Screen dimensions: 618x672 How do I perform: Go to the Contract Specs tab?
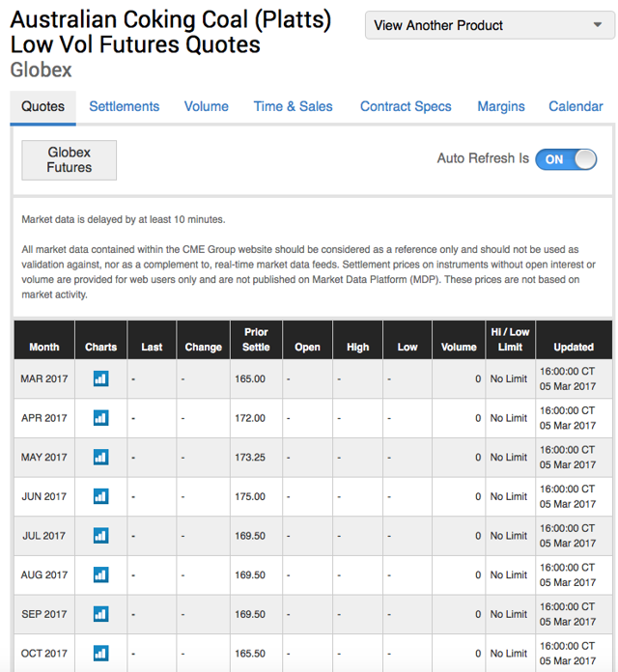click(x=406, y=106)
